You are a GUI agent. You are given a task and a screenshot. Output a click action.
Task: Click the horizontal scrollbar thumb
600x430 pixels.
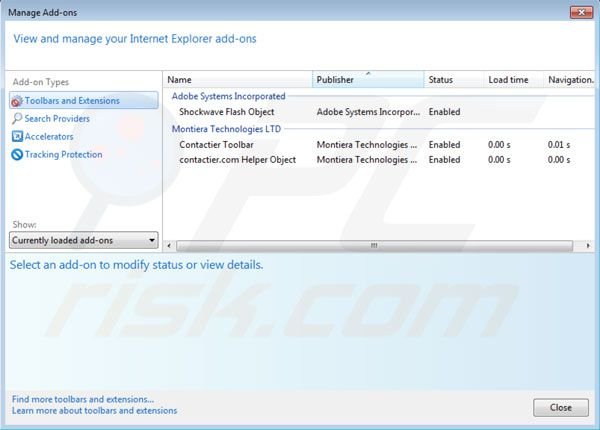click(374, 246)
